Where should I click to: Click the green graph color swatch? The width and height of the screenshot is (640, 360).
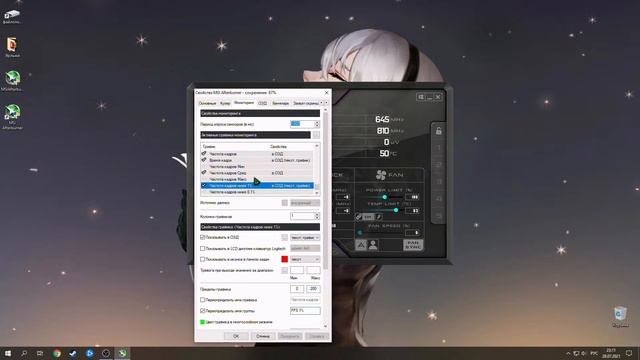coord(202,322)
